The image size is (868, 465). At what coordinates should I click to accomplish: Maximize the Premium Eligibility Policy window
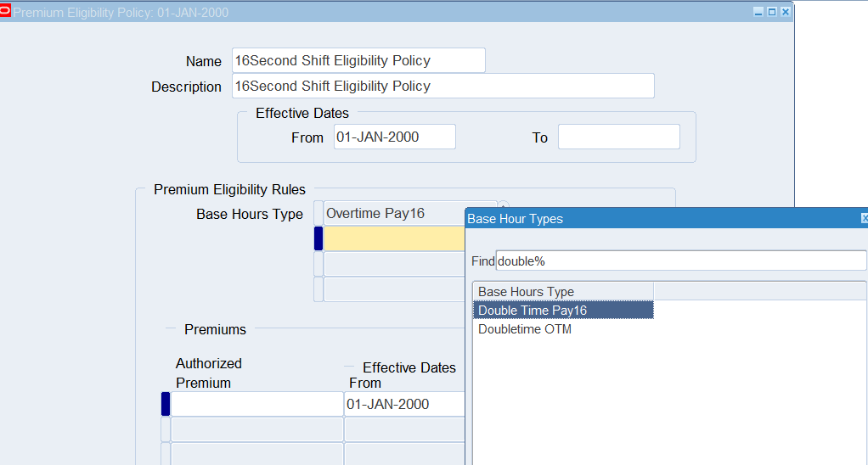coord(772,13)
